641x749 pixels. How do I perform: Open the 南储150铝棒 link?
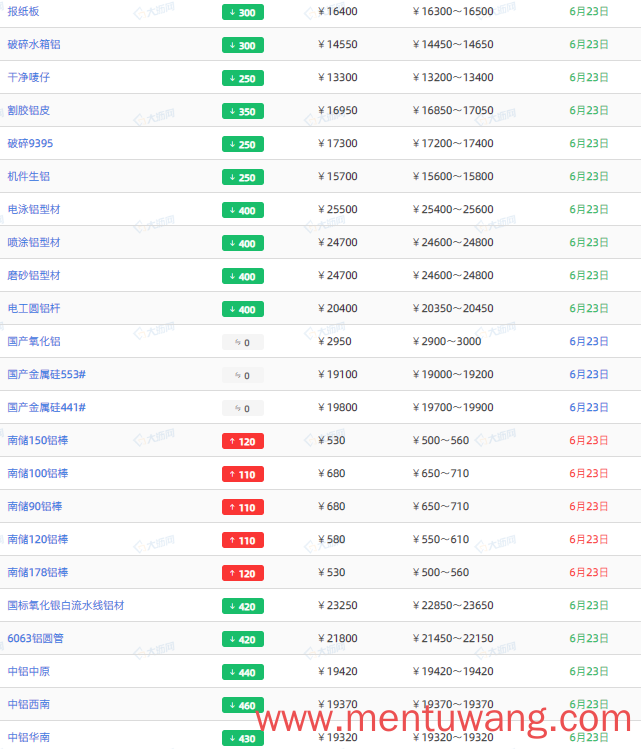[x=38, y=440]
